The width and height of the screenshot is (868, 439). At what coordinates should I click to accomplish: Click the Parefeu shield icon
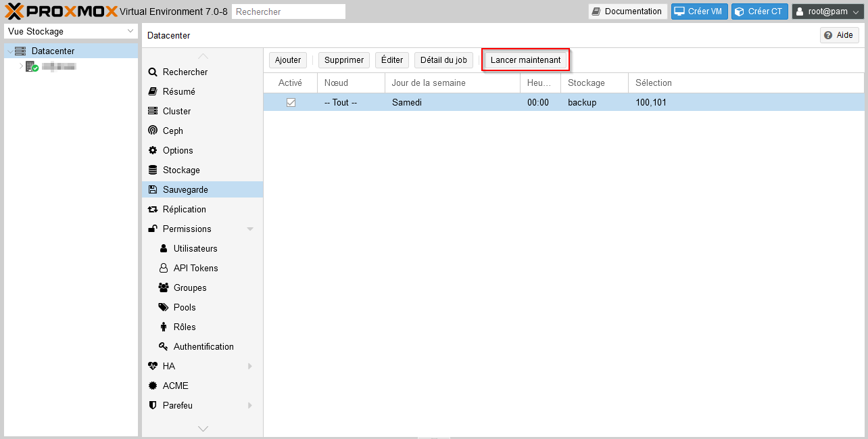153,405
